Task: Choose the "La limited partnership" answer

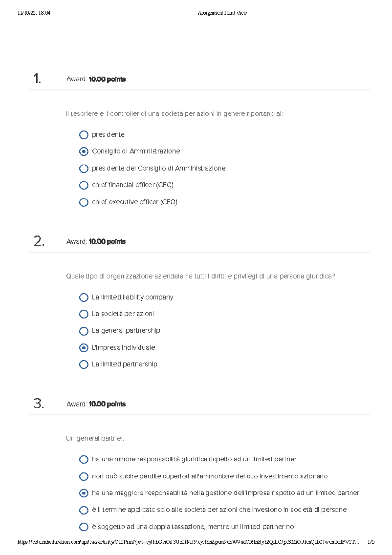Action: (x=84, y=364)
